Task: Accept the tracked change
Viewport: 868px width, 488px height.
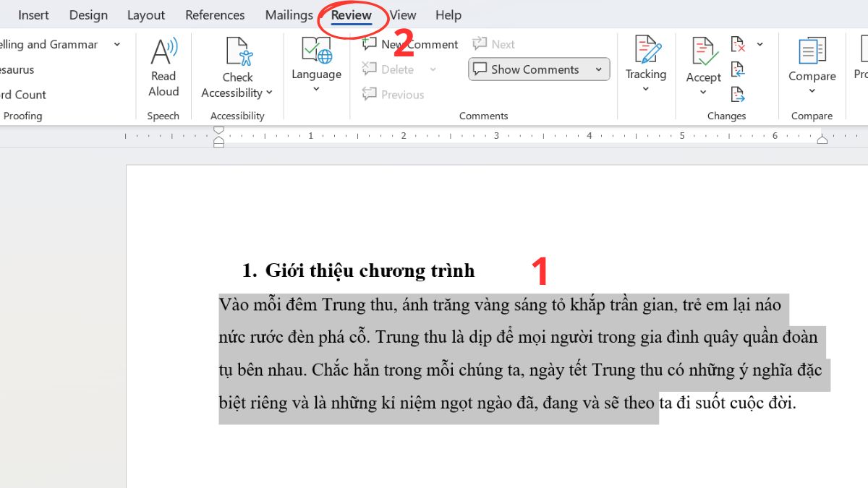Action: coord(703,52)
